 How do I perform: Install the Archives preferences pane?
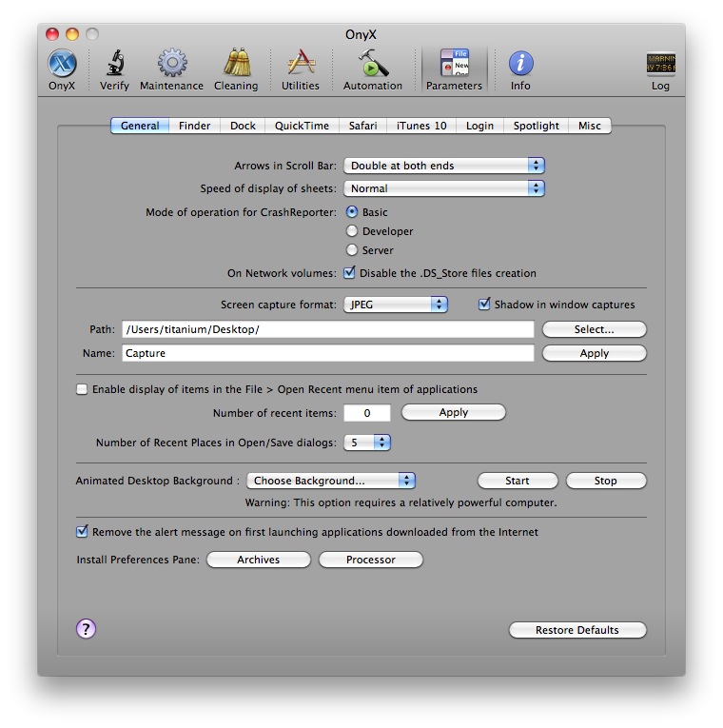(x=259, y=560)
